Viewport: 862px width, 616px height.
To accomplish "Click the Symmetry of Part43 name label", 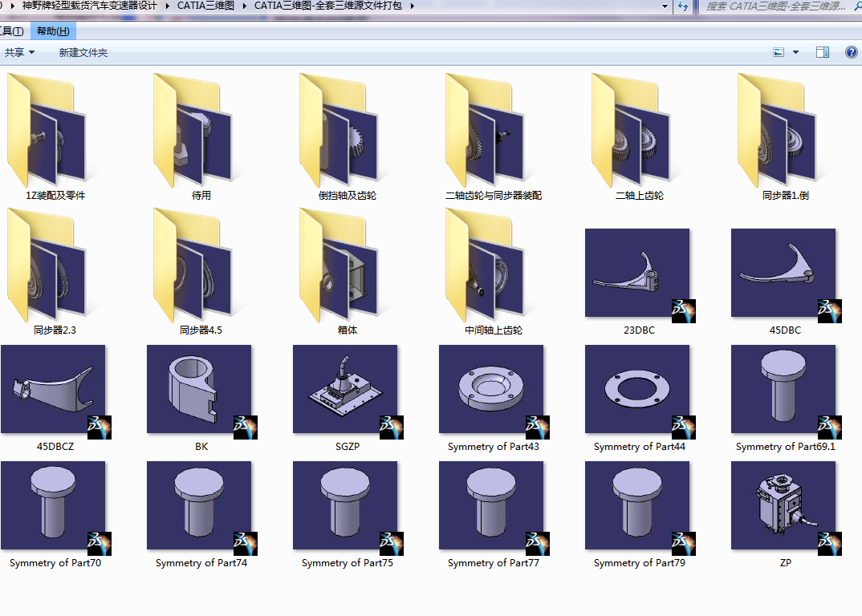I will pos(493,447).
